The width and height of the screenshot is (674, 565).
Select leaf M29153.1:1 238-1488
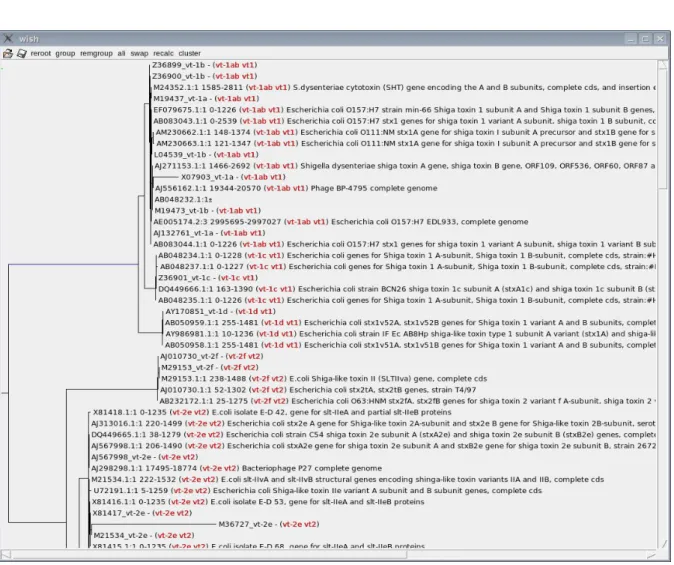[x=204, y=378]
